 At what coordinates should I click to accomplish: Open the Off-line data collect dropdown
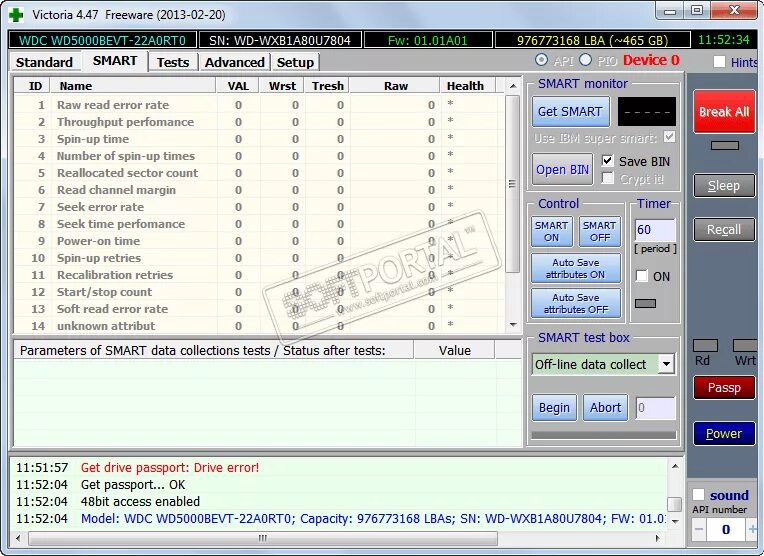[666, 364]
